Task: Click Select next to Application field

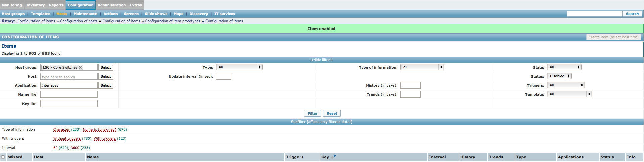Action: point(106,85)
